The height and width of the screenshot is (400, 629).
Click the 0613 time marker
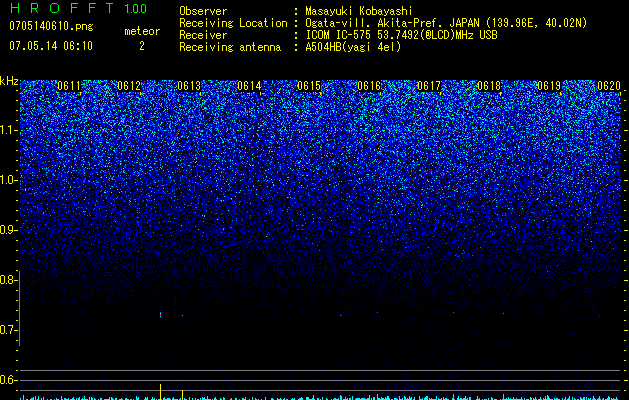189,86
